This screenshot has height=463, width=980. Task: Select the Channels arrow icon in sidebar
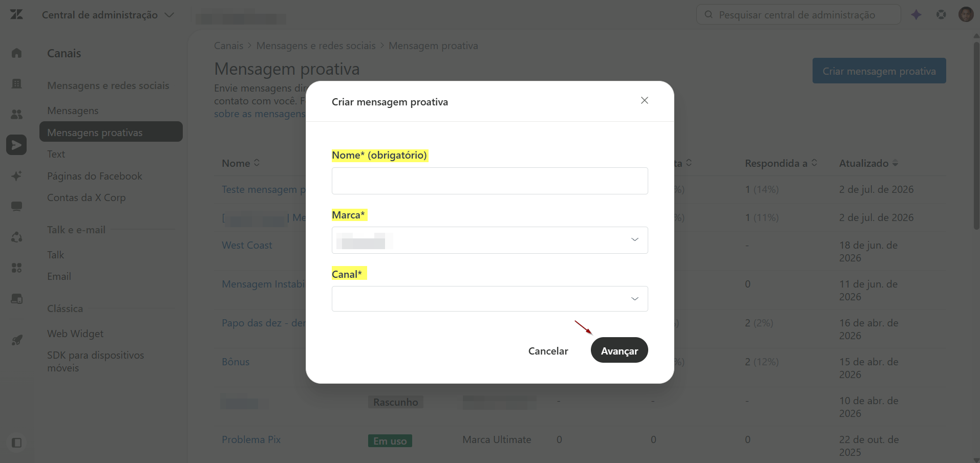point(16,145)
